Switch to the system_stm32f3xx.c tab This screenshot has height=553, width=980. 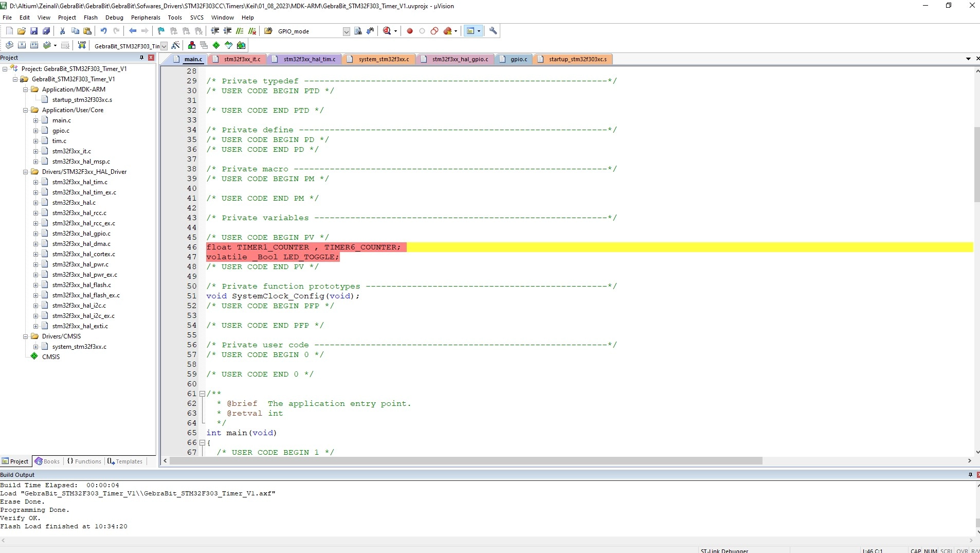[379, 59]
